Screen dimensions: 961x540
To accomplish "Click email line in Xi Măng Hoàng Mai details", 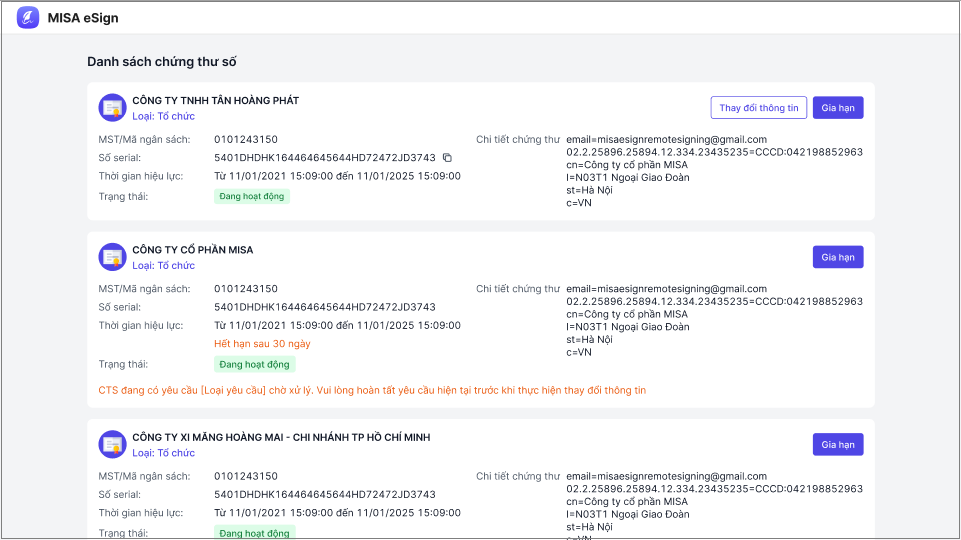I will pyautogui.click(x=666, y=476).
